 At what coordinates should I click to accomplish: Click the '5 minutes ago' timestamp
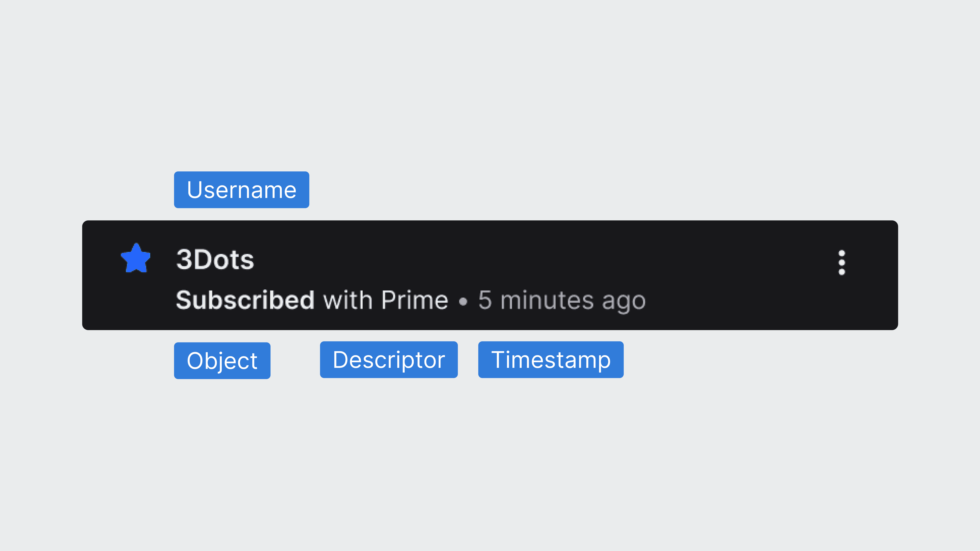click(x=562, y=301)
